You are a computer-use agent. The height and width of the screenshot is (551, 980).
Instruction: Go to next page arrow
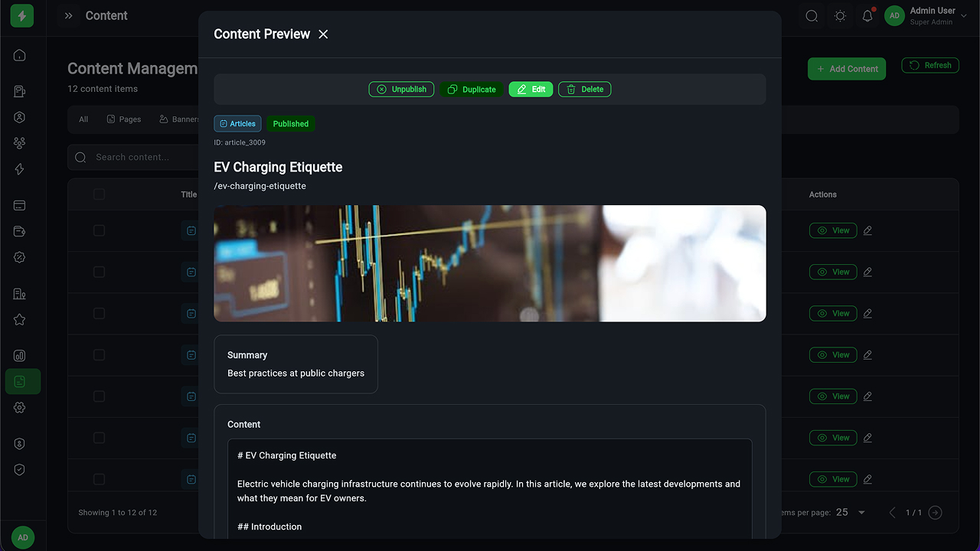(935, 513)
